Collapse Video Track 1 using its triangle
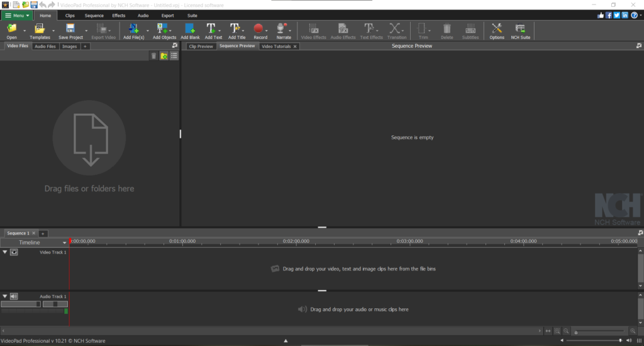This screenshot has width=644, height=346. pos(5,252)
